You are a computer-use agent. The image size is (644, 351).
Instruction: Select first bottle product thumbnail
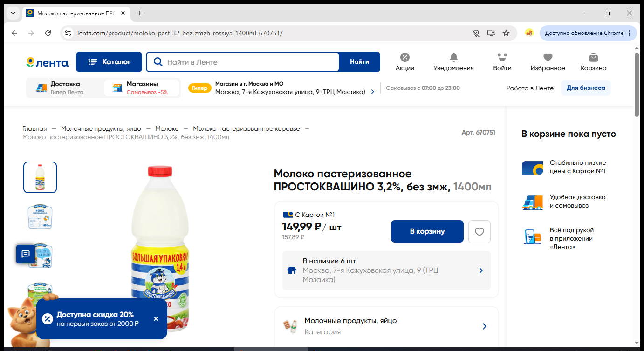[40, 177]
